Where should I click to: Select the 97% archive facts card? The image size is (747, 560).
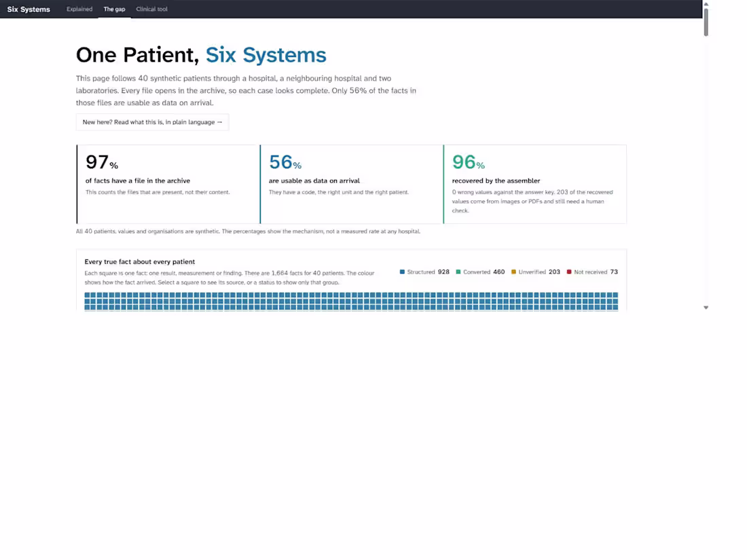(168, 184)
